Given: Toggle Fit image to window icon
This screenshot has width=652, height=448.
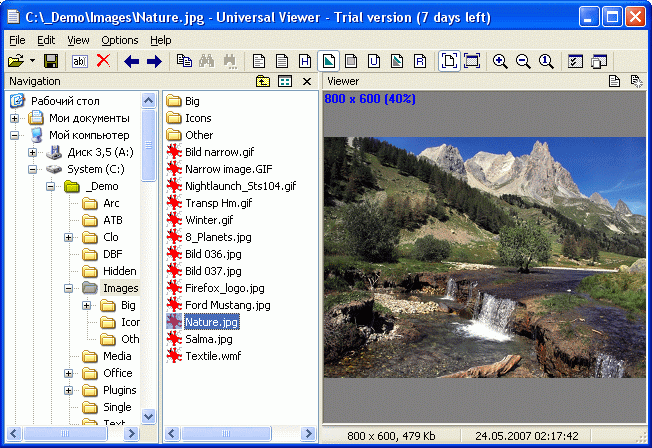Looking at the screenshot, I should (x=449, y=61).
